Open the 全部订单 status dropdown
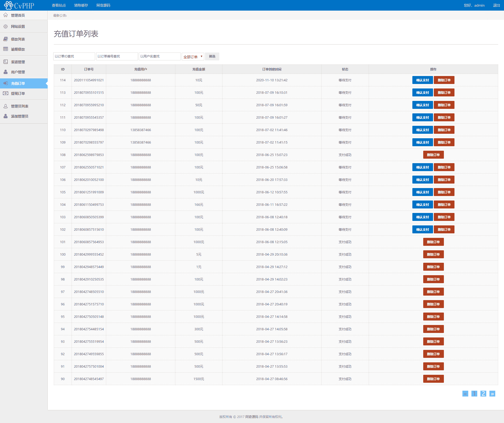 (x=193, y=56)
